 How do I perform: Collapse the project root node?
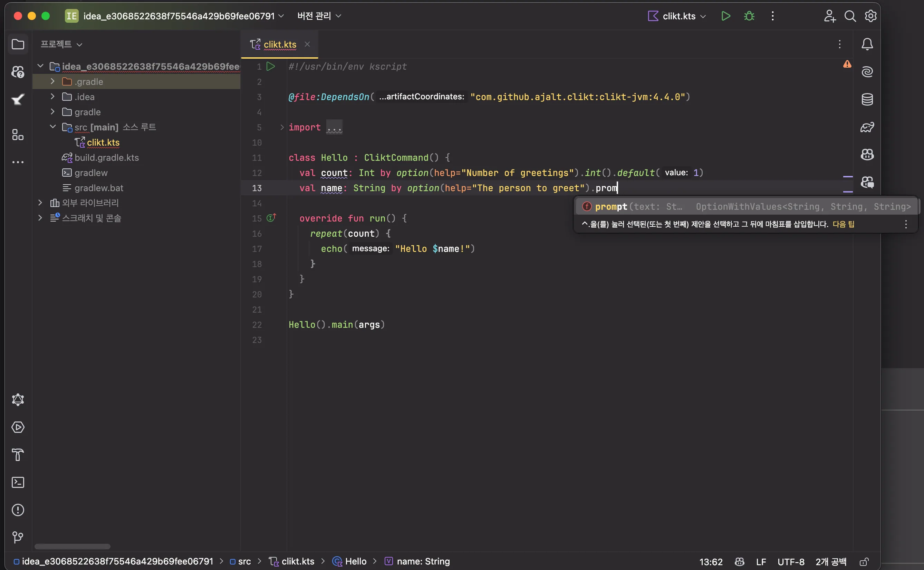pos(40,66)
